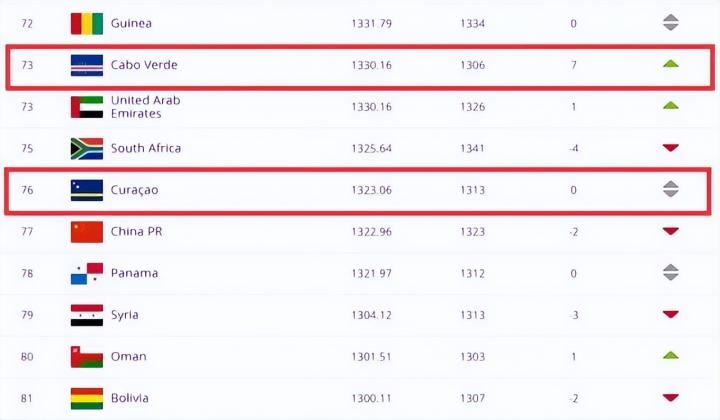Click the Bolivia flag icon

coord(87,398)
